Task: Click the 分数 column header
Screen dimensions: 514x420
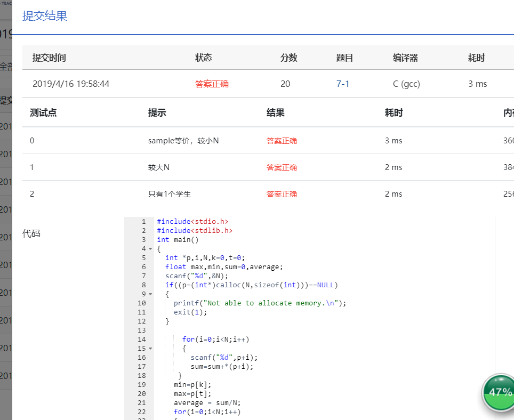Action: pos(289,58)
